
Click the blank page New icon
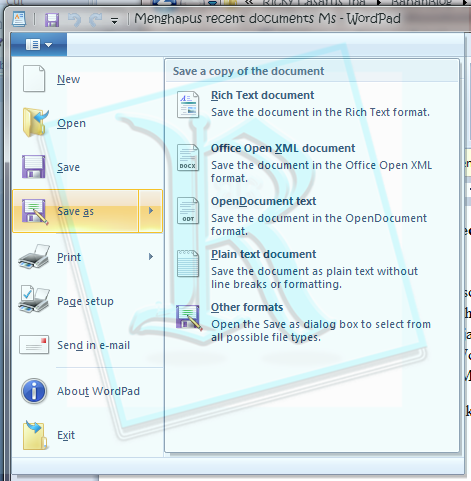34,79
